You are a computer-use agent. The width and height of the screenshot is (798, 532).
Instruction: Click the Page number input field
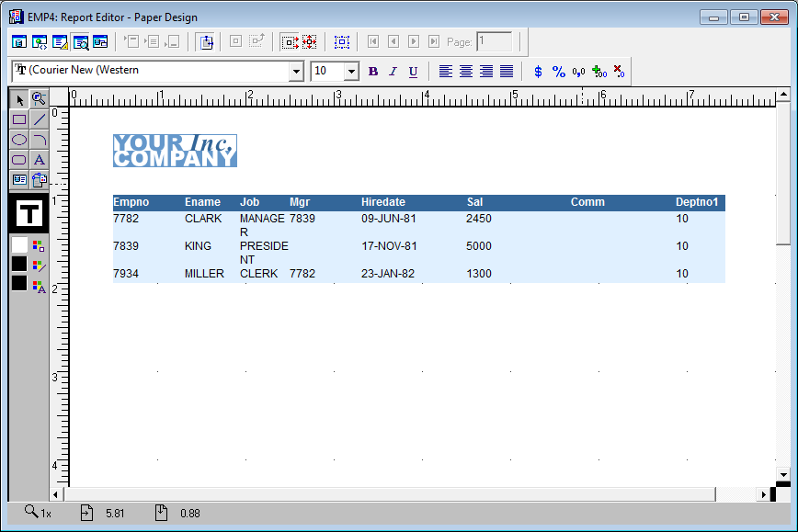[x=495, y=41]
